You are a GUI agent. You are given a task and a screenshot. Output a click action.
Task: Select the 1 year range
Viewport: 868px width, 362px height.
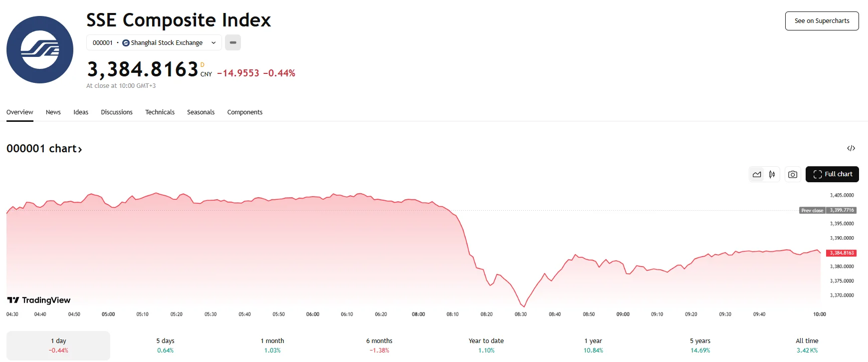tap(593, 345)
